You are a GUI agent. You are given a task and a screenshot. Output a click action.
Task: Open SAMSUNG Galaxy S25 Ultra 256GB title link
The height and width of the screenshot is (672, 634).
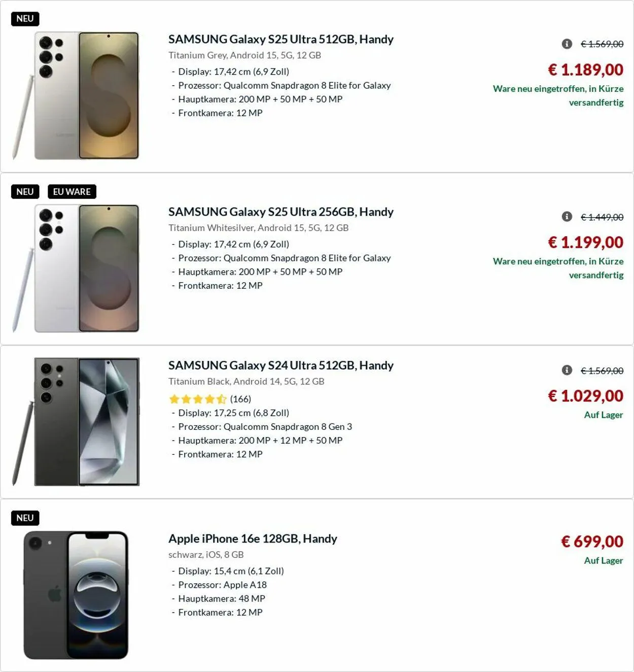(280, 212)
